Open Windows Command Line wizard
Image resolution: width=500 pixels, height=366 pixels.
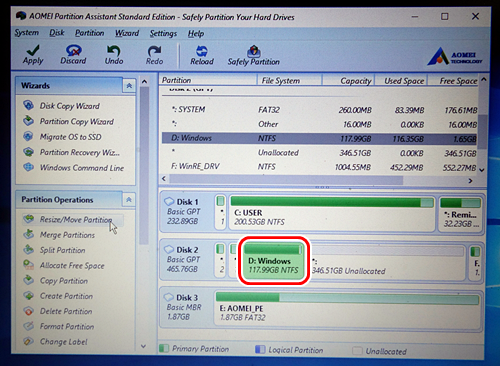[74, 168]
